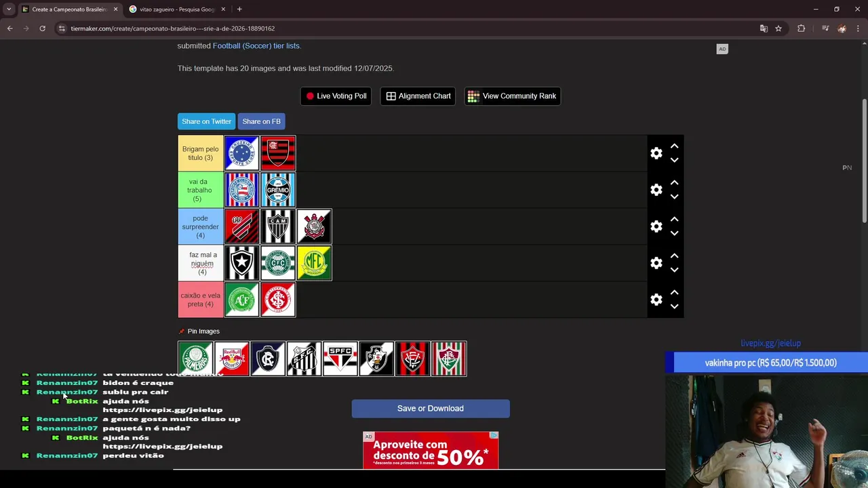
Task: Switch to vitao zagueiro Google search tab
Action: 178,9
